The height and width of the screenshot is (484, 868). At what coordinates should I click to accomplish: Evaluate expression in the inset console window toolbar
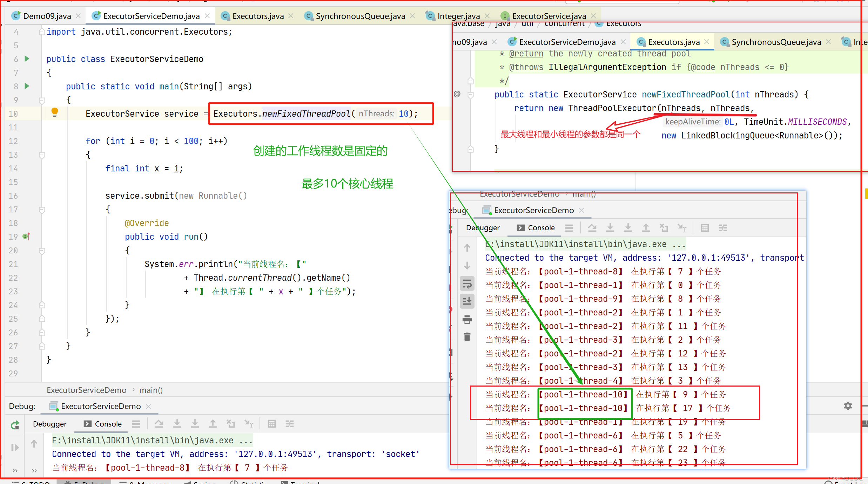(x=705, y=228)
